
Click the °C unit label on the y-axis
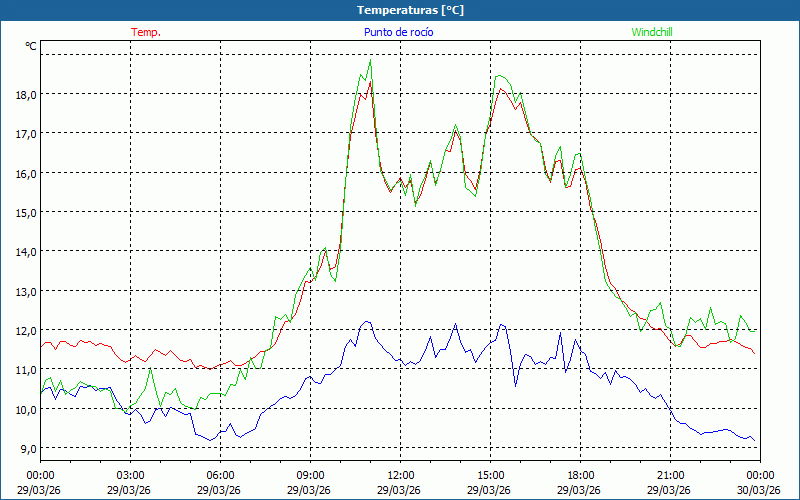31,46
